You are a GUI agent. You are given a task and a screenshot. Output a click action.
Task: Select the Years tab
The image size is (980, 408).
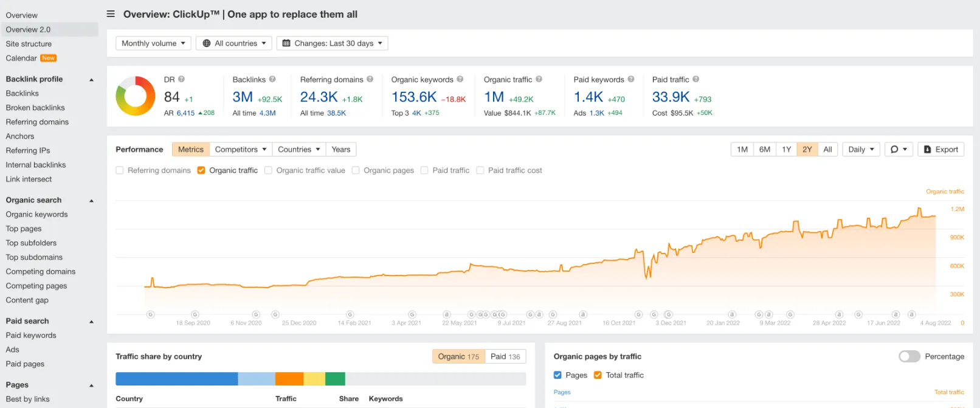[341, 150]
